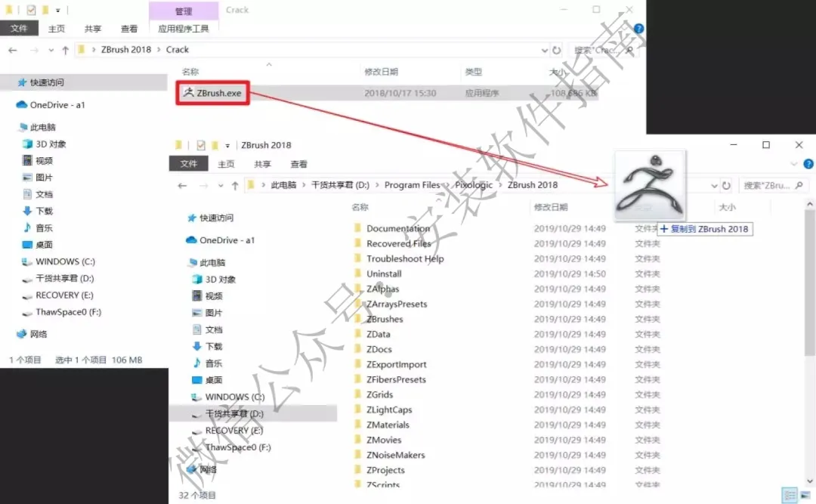Refresh the Crack folder view
Image resolution: width=816 pixels, height=504 pixels.
click(x=556, y=51)
